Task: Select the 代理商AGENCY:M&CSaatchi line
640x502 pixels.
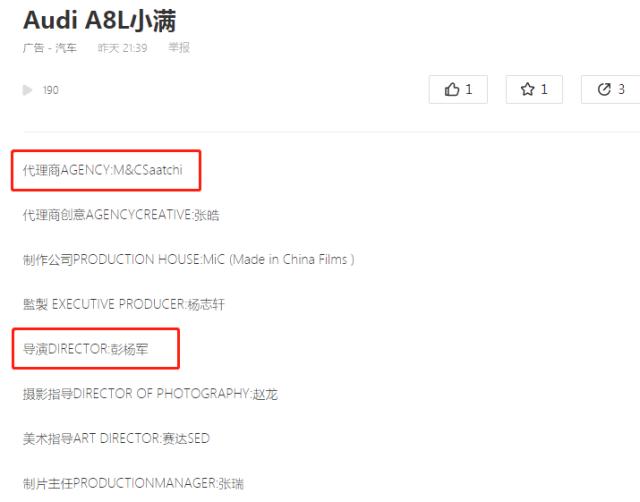Action: click(102, 170)
